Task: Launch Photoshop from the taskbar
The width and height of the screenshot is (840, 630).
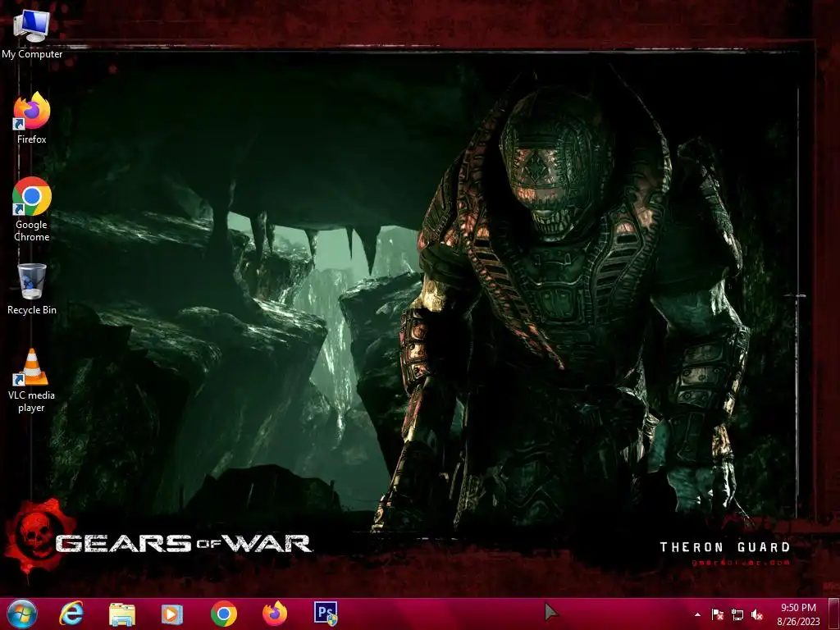Action: [326, 614]
